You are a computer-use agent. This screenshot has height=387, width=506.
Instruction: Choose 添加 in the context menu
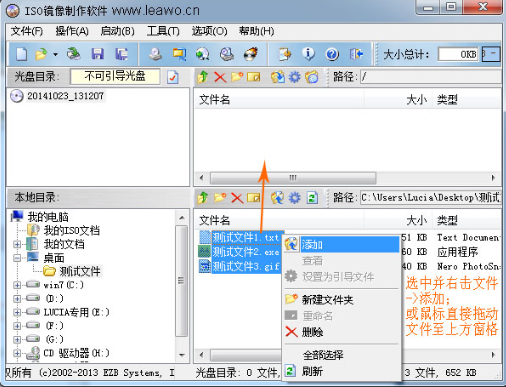tap(342, 244)
